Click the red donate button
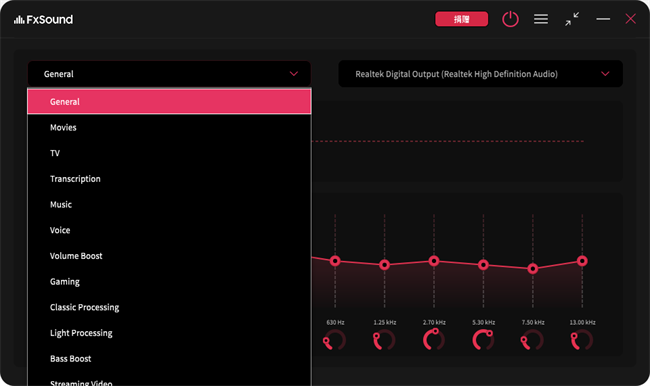 tap(461, 19)
